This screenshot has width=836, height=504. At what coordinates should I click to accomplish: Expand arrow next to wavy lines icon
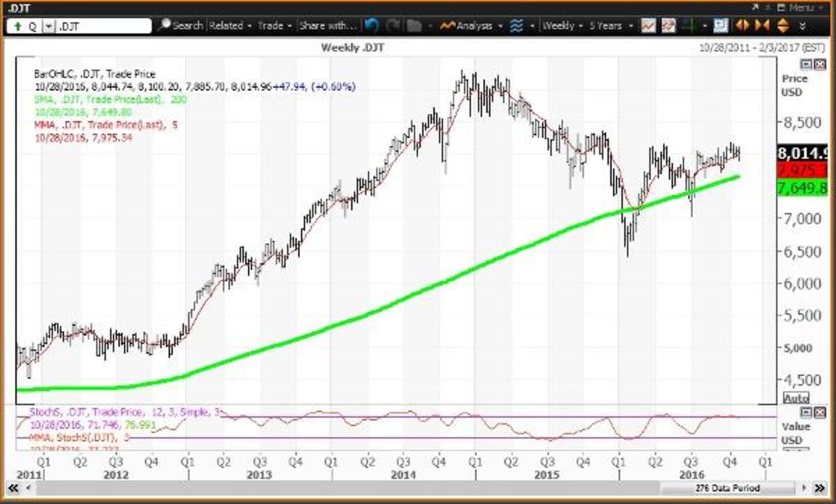[x=532, y=26]
